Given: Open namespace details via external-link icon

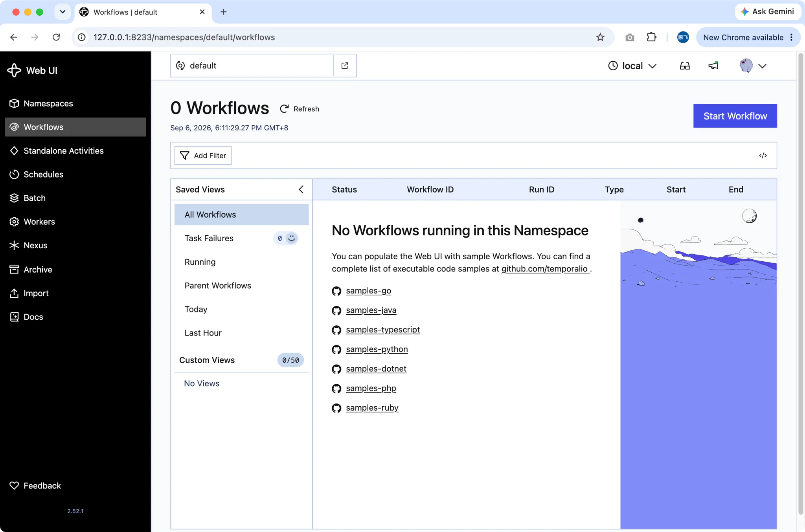Looking at the screenshot, I should coord(345,66).
